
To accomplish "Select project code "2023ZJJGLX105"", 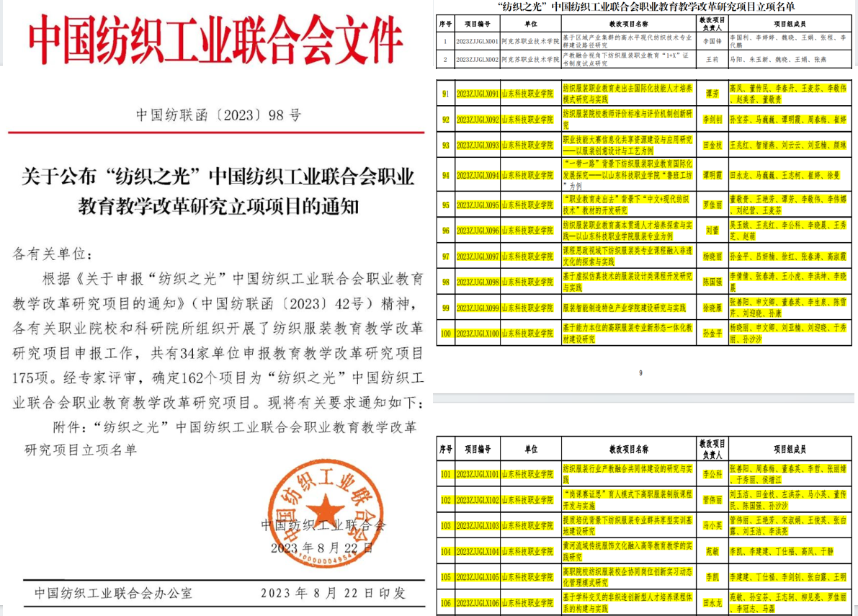I will pyautogui.click(x=477, y=577).
